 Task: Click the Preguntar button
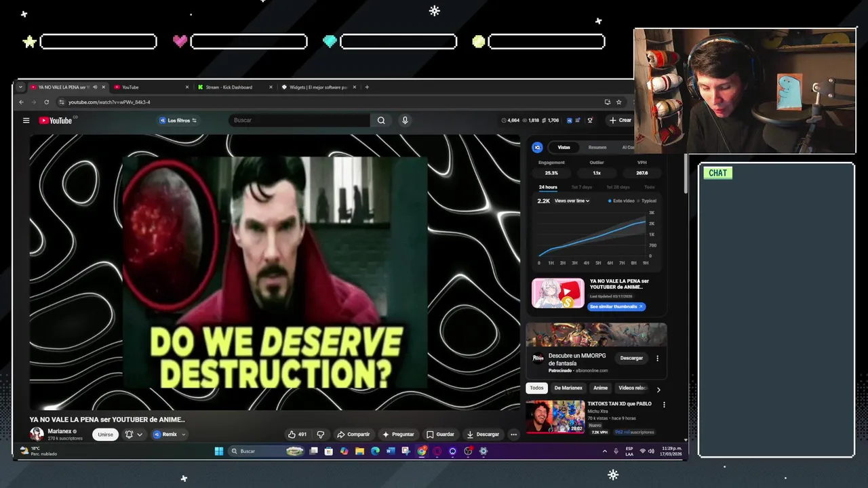pos(398,434)
